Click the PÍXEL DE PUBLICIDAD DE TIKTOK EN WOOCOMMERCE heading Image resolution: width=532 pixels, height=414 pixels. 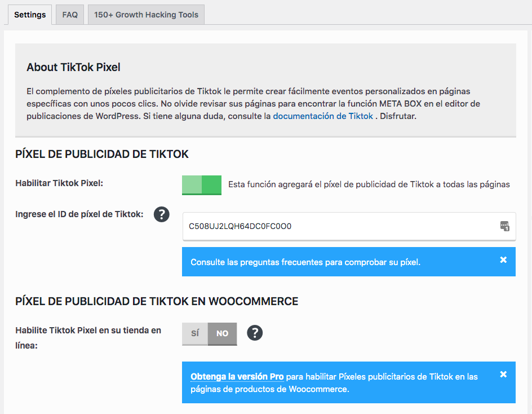[157, 301]
